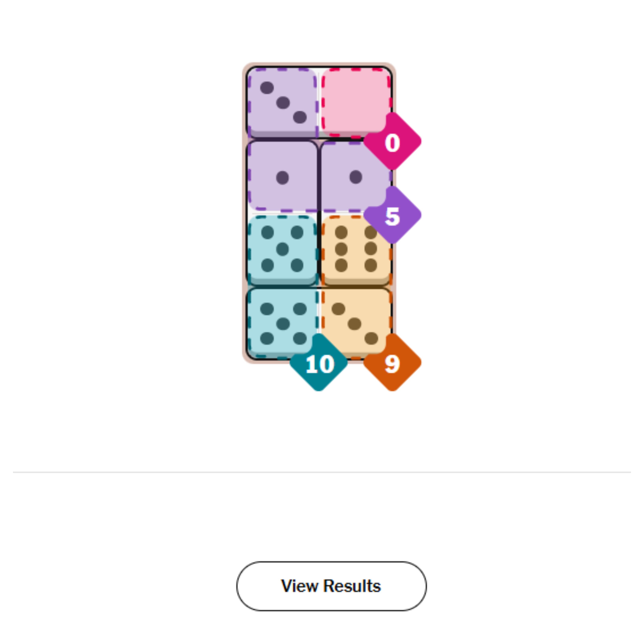Click the center pip of the upper teal five die
The height and width of the screenshot is (644, 644).
[x=283, y=249]
